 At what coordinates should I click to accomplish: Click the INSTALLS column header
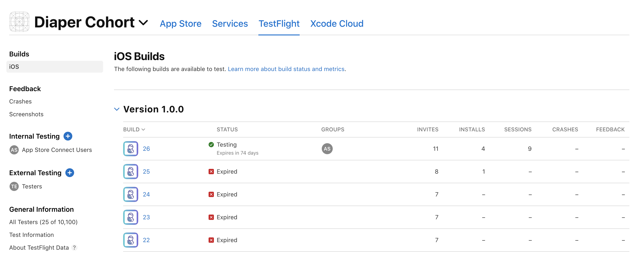click(472, 130)
